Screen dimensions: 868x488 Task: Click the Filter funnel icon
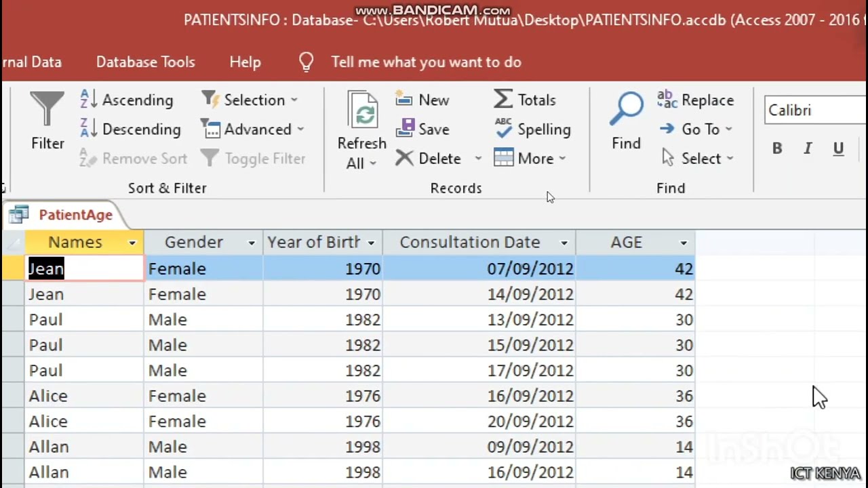tap(47, 108)
